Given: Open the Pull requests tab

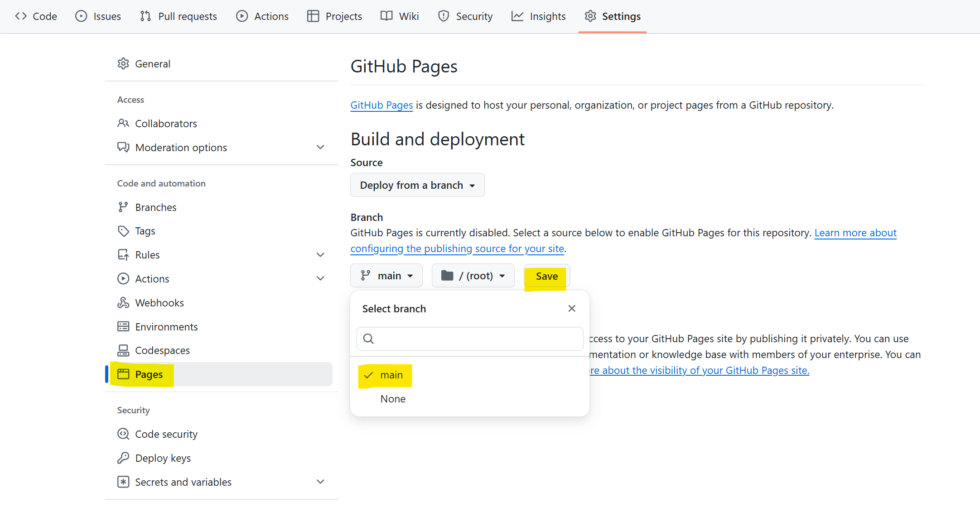Looking at the screenshot, I should coord(179,16).
